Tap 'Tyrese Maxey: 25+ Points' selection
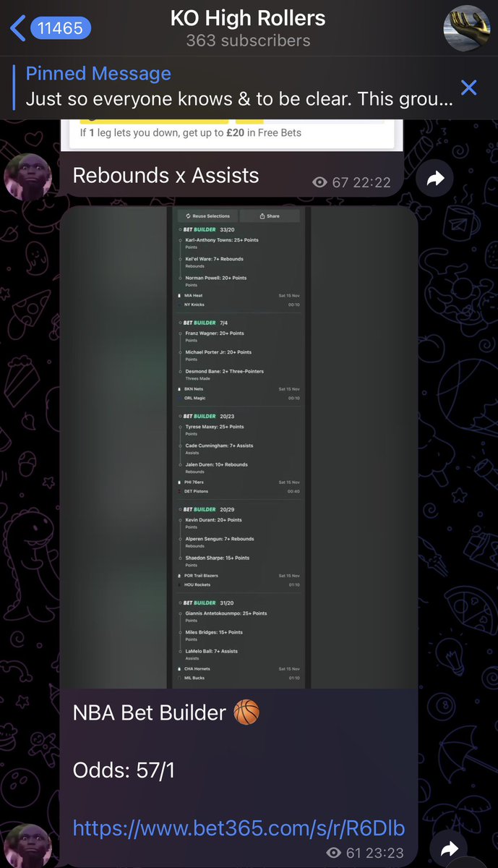 (215, 427)
